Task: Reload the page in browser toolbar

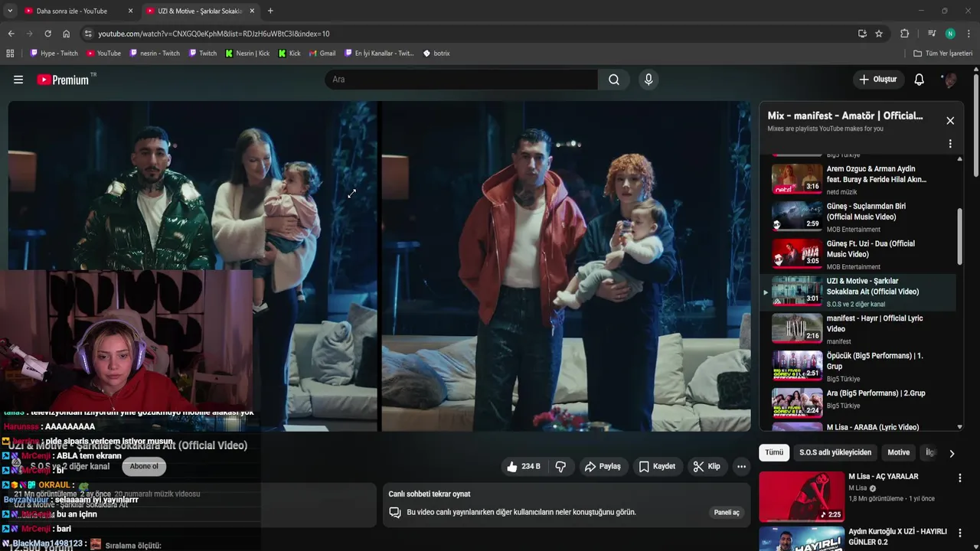Action: (x=47, y=34)
